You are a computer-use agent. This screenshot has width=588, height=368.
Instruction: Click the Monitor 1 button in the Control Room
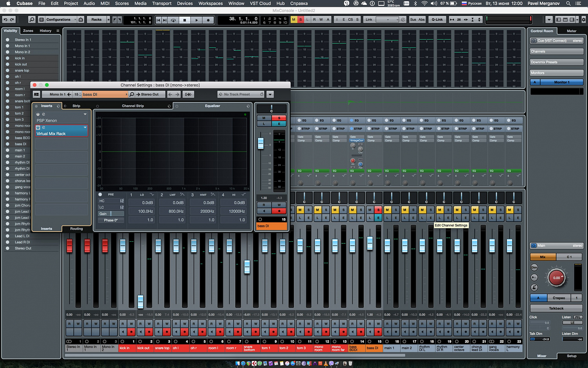[x=561, y=82]
